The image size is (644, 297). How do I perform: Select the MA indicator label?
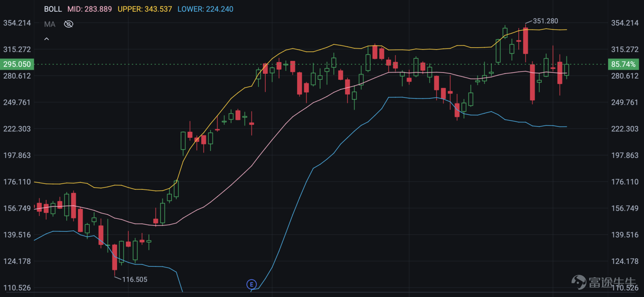50,24
